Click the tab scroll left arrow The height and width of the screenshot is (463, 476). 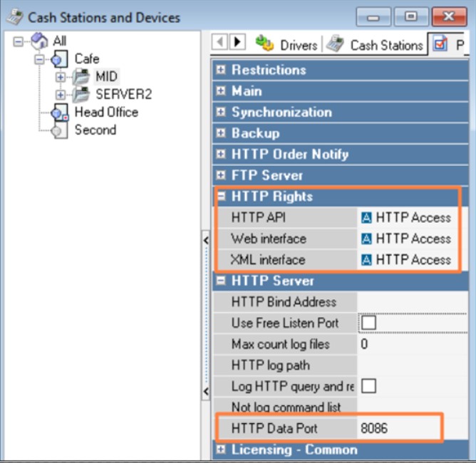(x=219, y=41)
